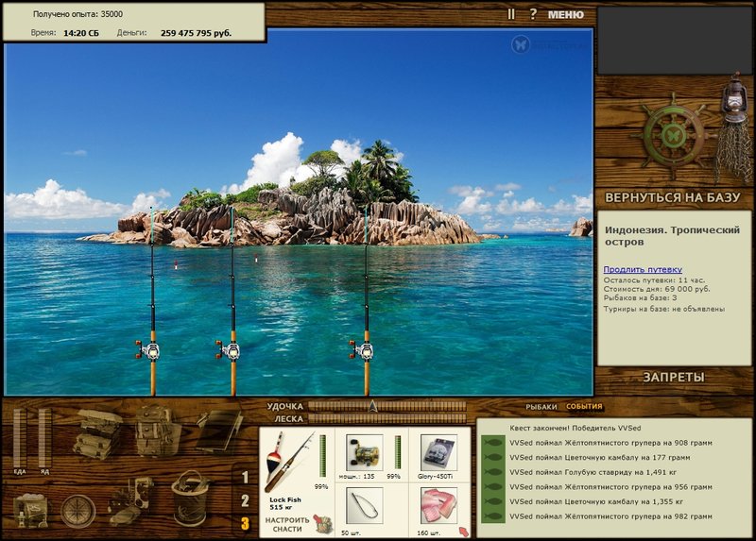Click the question mark help icon
Image resolution: width=756 pixels, height=541 pixels.
pos(533,14)
